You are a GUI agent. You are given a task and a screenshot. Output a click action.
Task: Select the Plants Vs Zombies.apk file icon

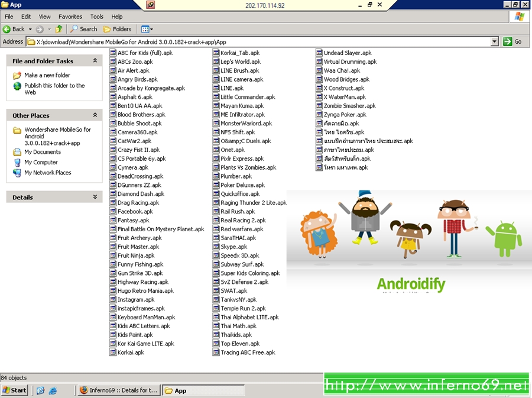tap(216, 167)
